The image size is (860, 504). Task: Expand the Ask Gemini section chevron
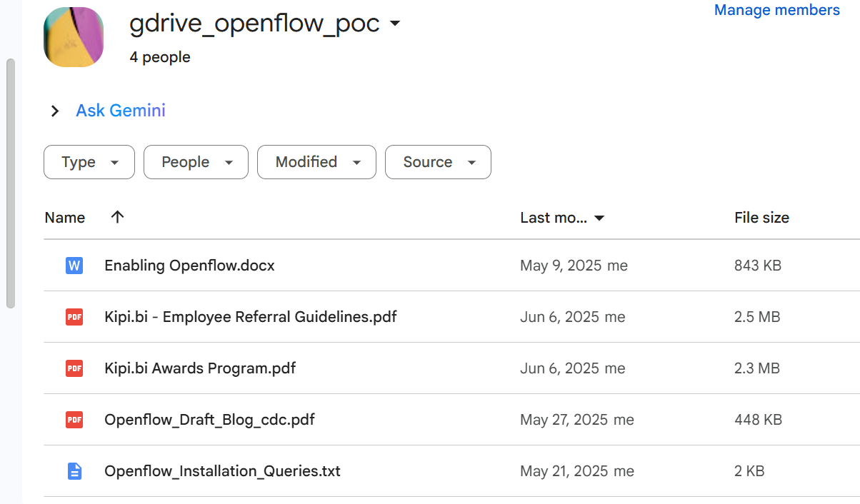click(x=55, y=111)
